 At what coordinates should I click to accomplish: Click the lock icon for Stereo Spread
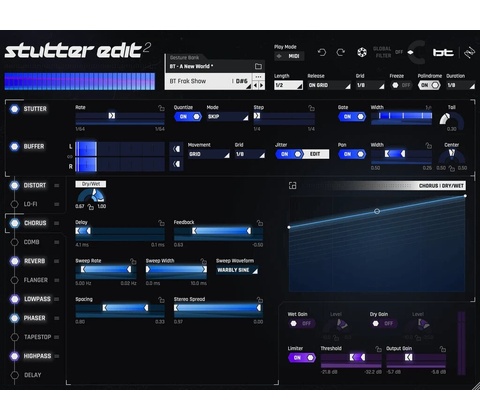pyautogui.click(x=260, y=300)
